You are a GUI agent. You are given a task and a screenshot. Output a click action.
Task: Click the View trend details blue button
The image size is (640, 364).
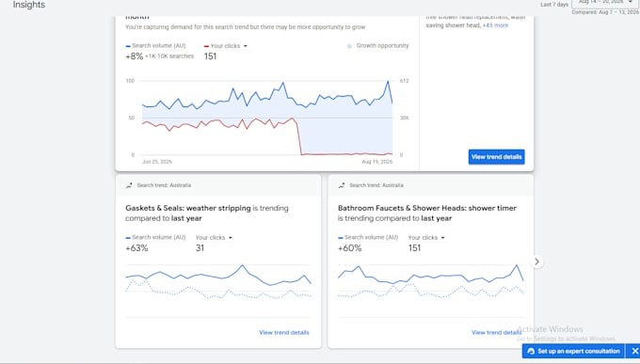(x=496, y=157)
